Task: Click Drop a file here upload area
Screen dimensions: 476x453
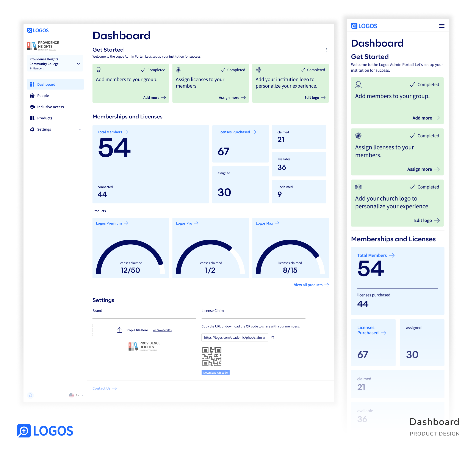Action: (x=144, y=330)
